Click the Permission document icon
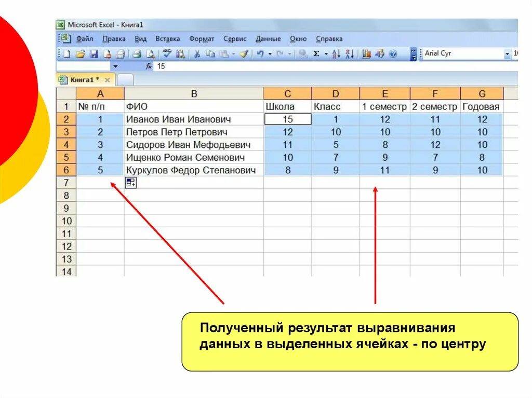This screenshot has width=532, height=398. pos(107,53)
